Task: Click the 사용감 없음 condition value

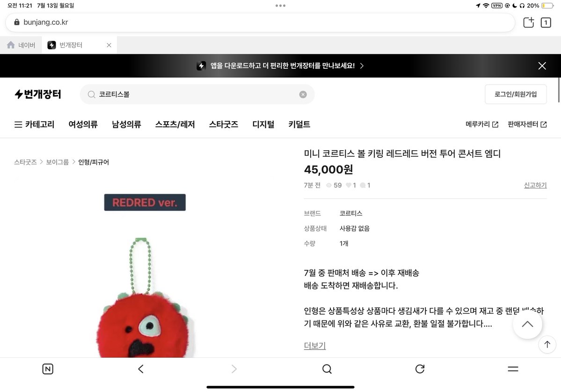Action: [x=355, y=229]
